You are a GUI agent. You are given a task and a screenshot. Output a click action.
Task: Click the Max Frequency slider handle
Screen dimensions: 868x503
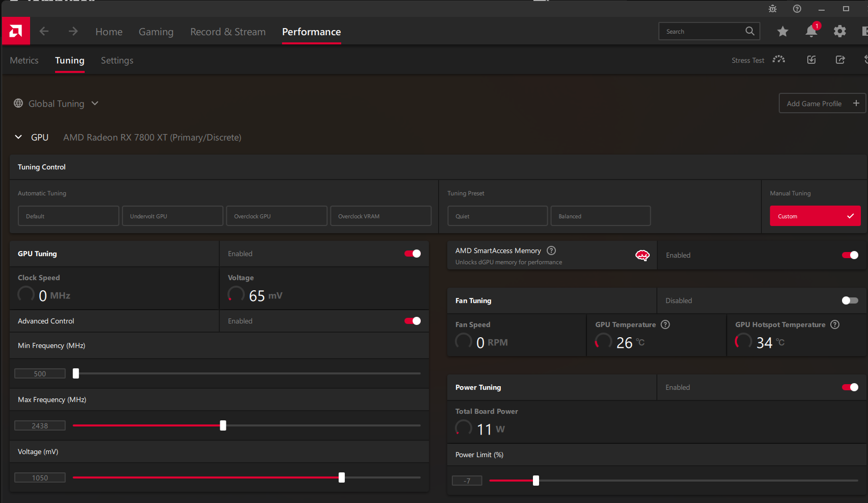(223, 425)
